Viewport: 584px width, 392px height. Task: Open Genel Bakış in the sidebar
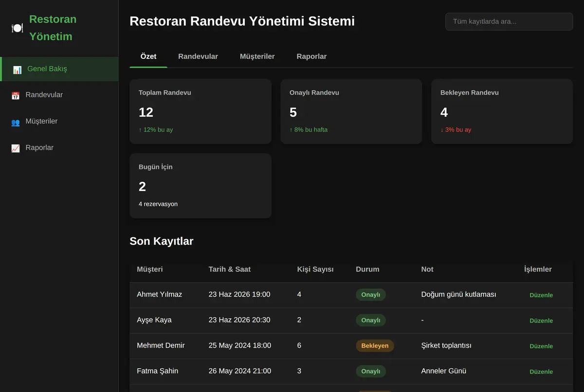[59, 69]
